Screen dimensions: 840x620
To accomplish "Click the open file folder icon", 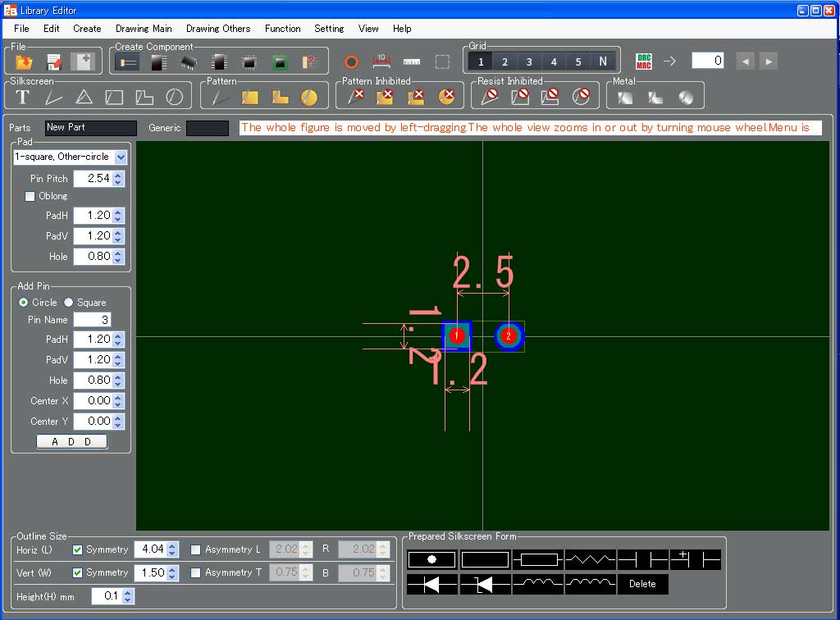I will (24, 62).
